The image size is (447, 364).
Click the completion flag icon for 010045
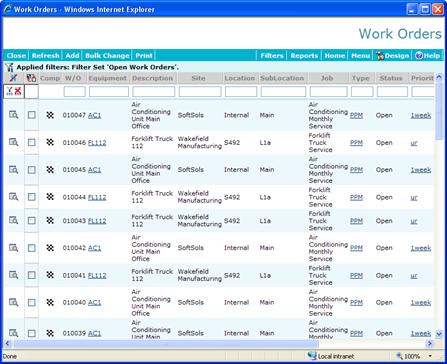coord(50,170)
